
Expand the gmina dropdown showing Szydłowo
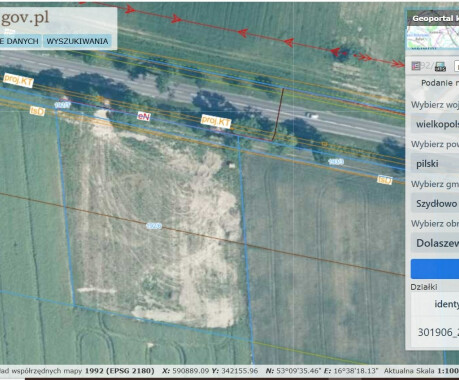click(435, 203)
